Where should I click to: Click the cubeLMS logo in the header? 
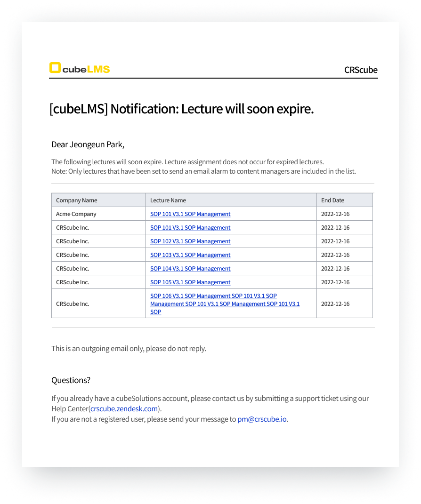click(x=80, y=69)
